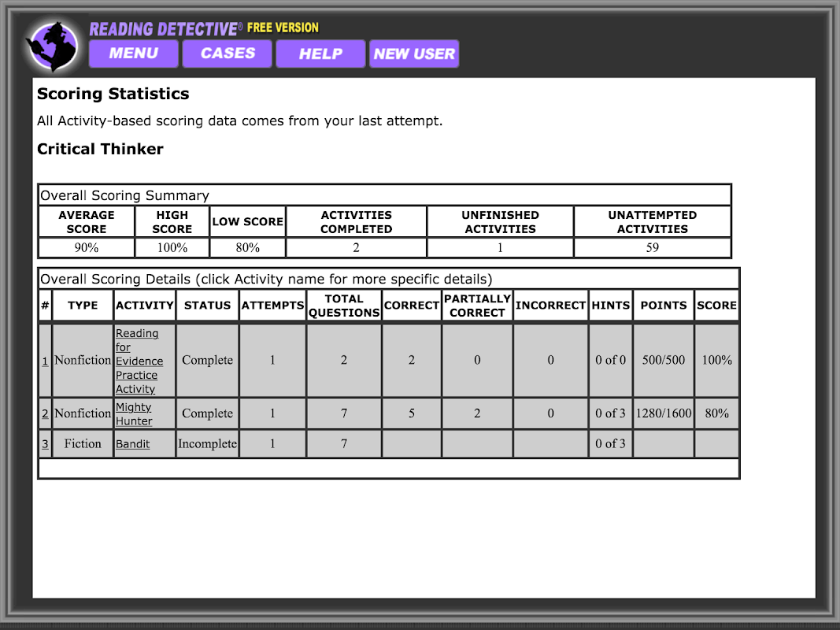
Task: Click the 0 of 0 hints cell
Action: pos(610,360)
